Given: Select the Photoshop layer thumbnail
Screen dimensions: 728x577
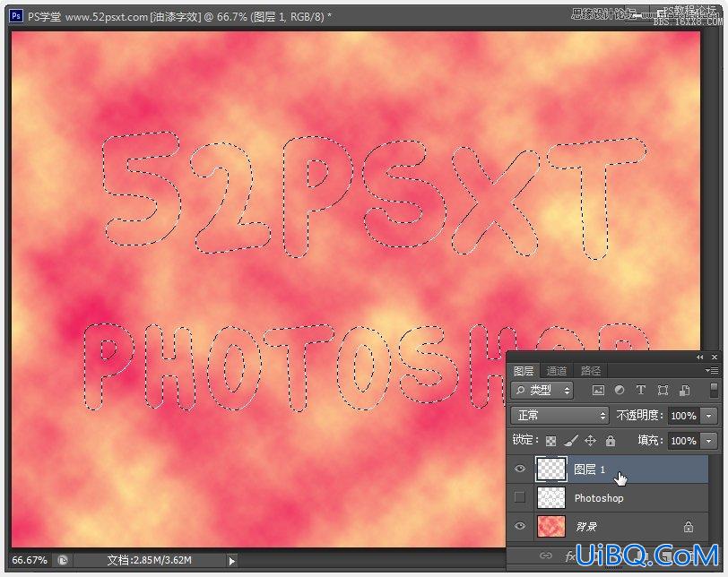Looking at the screenshot, I should pos(551,497).
